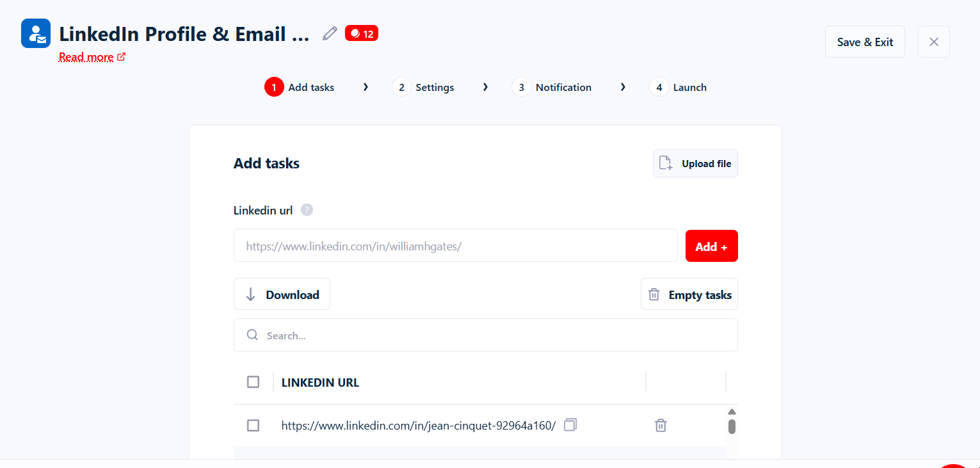Copy the jean-cinquet LinkedIn URL
Image resolution: width=980 pixels, height=468 pixels.
pyautogui.click(x=570, y=424)
